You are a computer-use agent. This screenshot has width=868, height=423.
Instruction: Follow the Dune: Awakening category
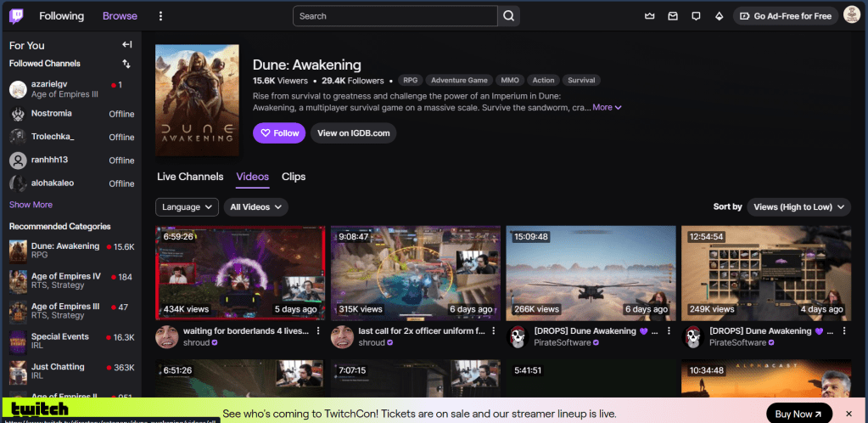point(279,133)
